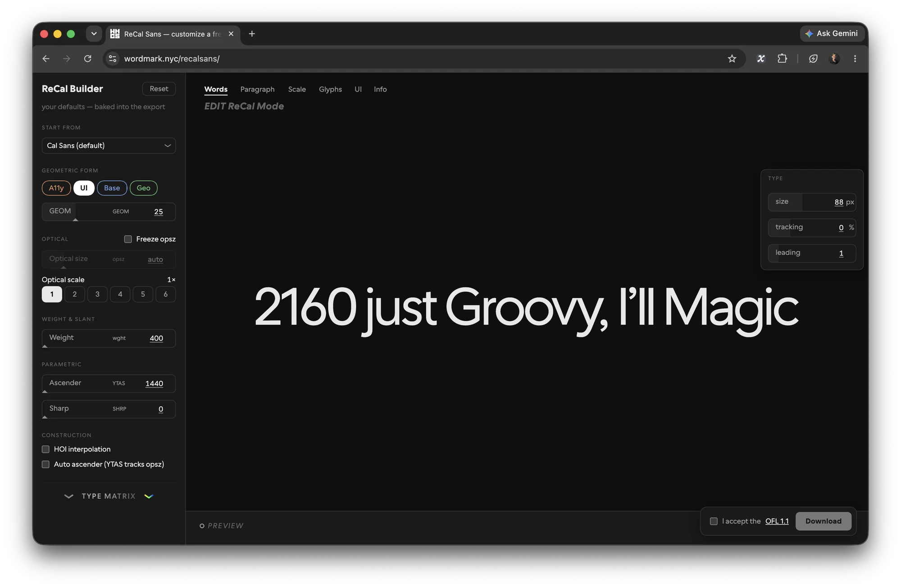Click the browser back arrow
Viewport: 901px width, 588px height.
tap(46, 59)
